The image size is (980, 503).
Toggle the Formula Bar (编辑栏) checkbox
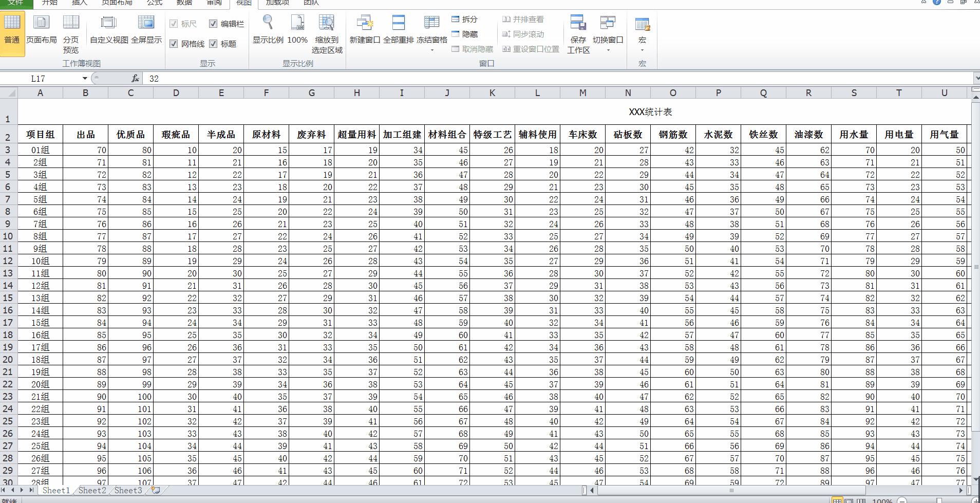213,24
